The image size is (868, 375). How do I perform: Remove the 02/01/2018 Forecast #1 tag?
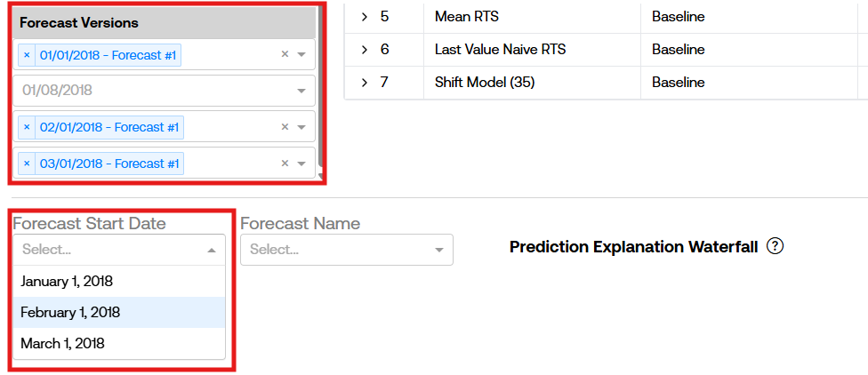[x=27, y=127]
